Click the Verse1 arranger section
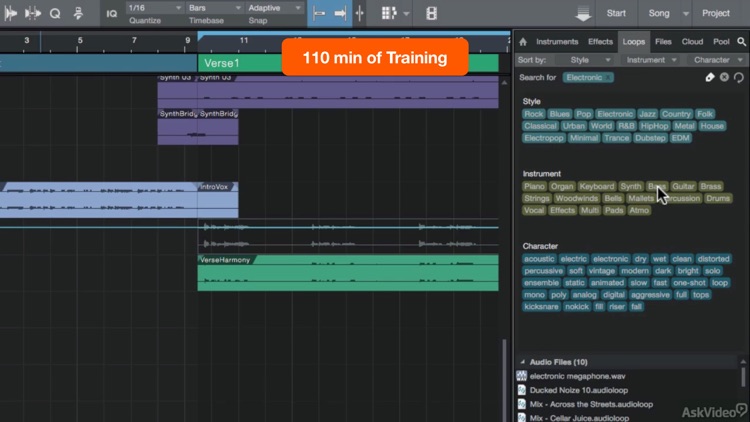The width and height of the screenshot is (750, 422). tap(348, 63)
